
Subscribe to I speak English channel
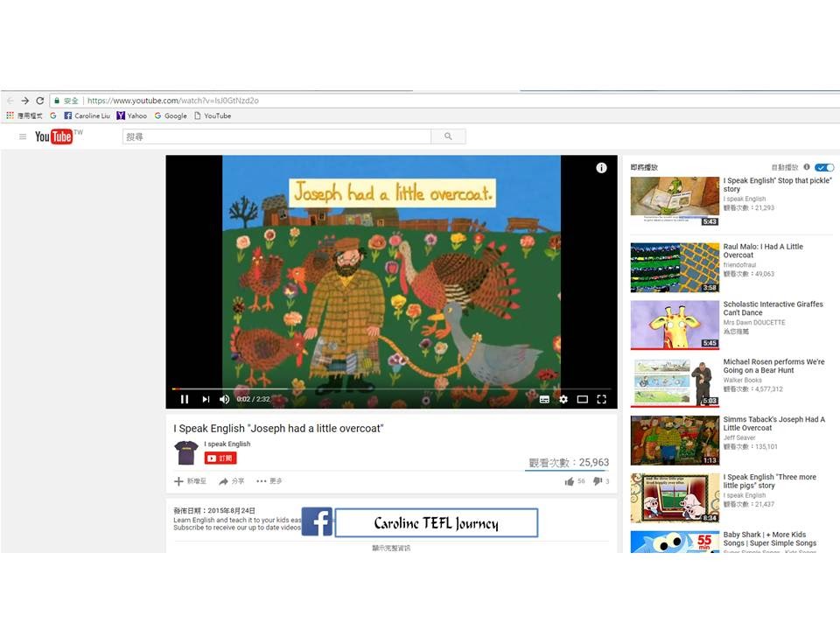point(220,458)
